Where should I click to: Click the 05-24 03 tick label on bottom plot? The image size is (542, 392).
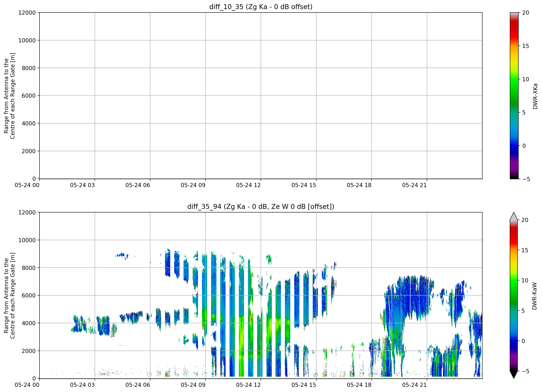[83, 385]
